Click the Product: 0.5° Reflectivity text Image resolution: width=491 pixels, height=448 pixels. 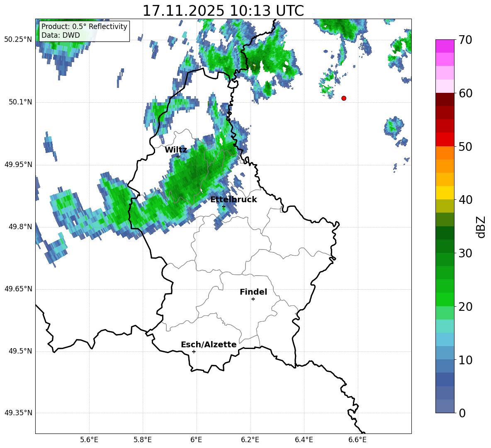tap(84, 27)
